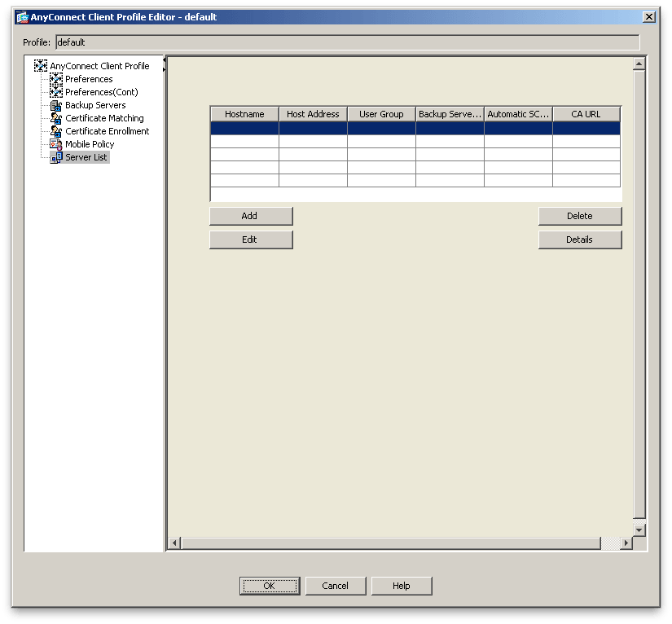Click the Automatic SCEP column header
Screen dimensions: 672x624
coord(518,114)
